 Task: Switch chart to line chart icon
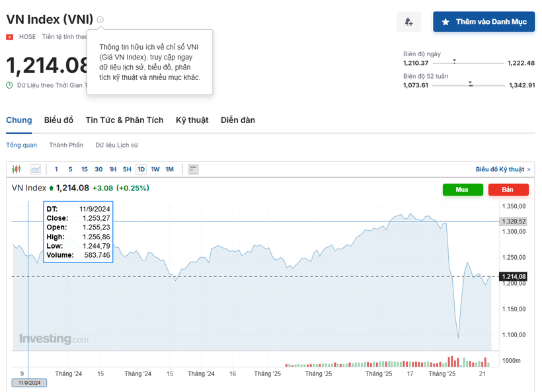pos(35,169)
